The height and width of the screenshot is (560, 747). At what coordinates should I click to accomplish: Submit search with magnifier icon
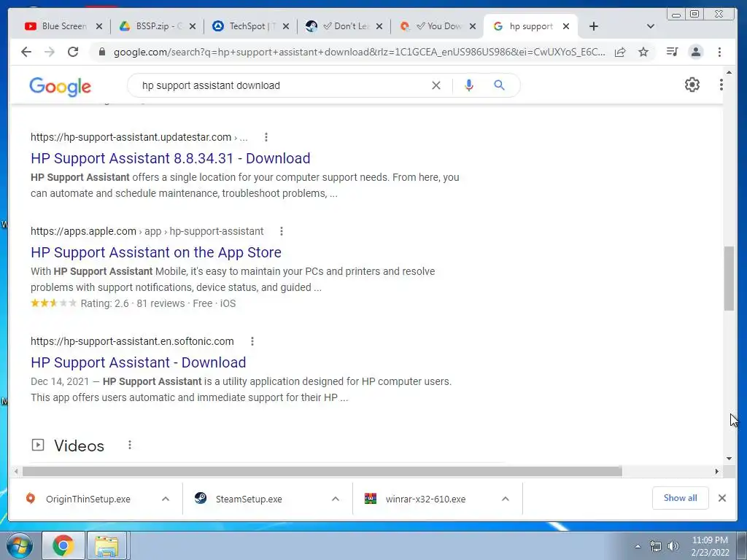point(499,85)
